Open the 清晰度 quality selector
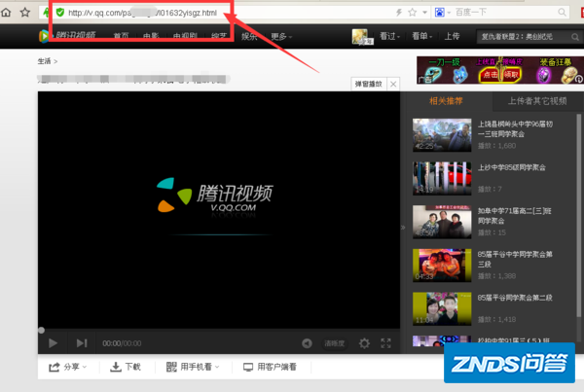Viewport: 584px width, 392px height. pos(335,343)
